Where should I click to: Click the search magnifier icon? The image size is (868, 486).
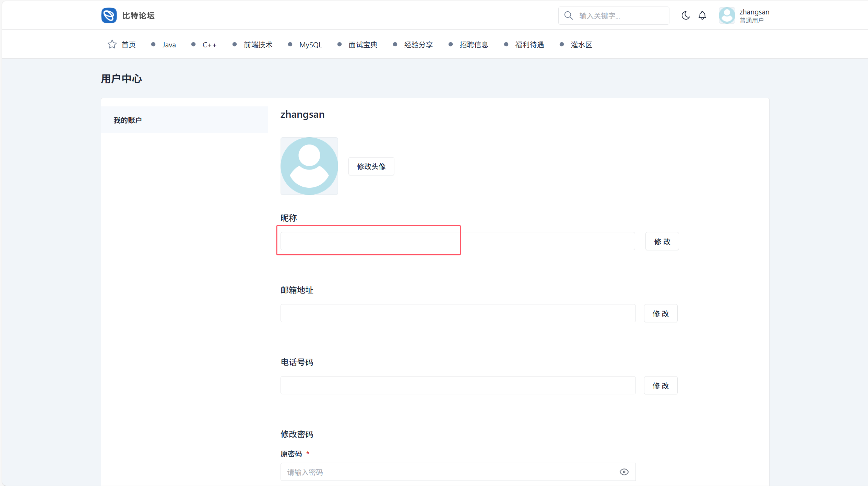coord(568,16)
